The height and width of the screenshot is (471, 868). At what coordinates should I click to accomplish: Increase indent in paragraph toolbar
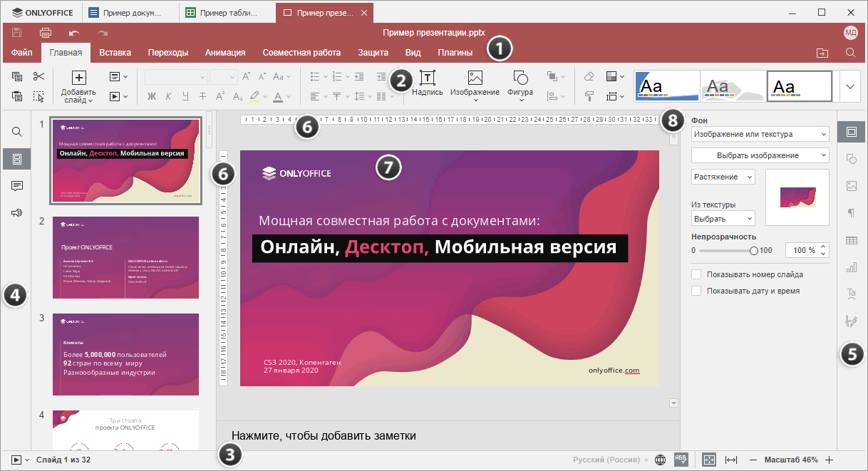tap(381, 76)
